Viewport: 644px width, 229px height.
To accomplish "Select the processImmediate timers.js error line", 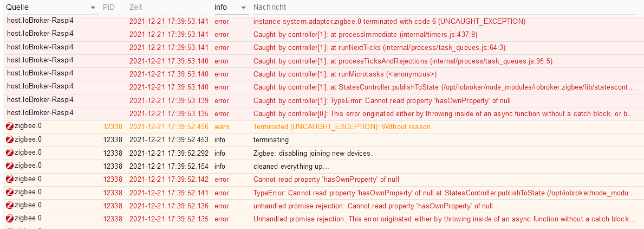I will click(365, 35).
